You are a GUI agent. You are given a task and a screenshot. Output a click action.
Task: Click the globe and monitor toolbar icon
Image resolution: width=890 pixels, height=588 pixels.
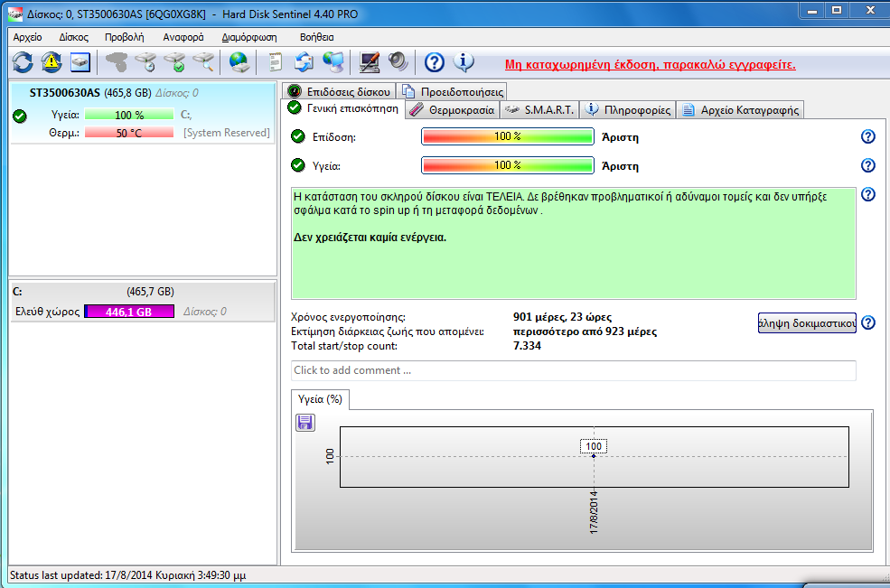click(333, 61)
